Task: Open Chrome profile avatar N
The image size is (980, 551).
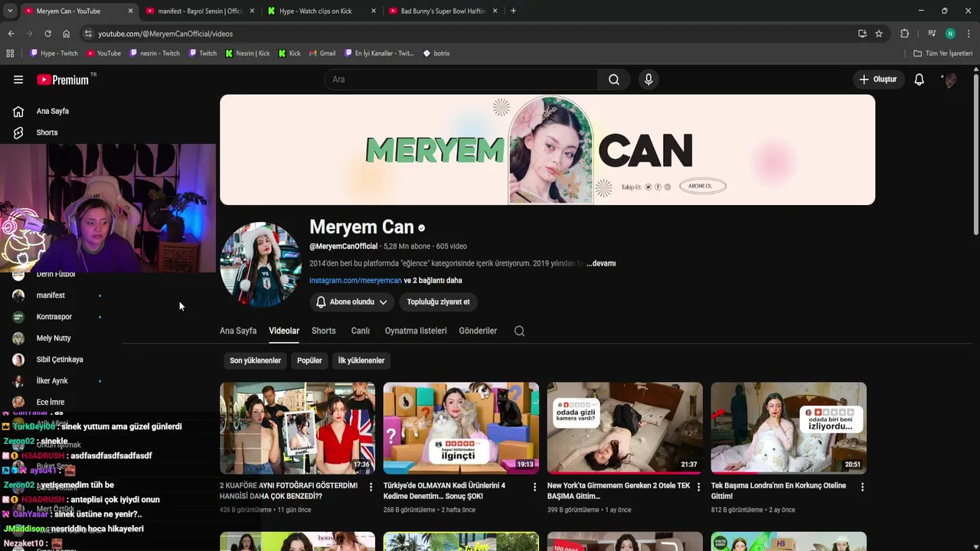Action: (x=950, y=34)
